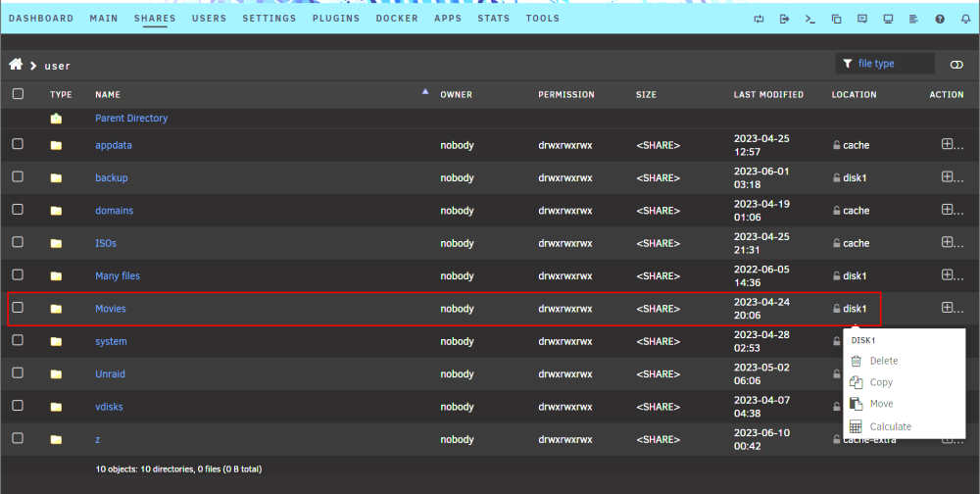Screen dimensions: 980x494
Task: Switch to the Plugins tab
Action: tap(336, 19)
